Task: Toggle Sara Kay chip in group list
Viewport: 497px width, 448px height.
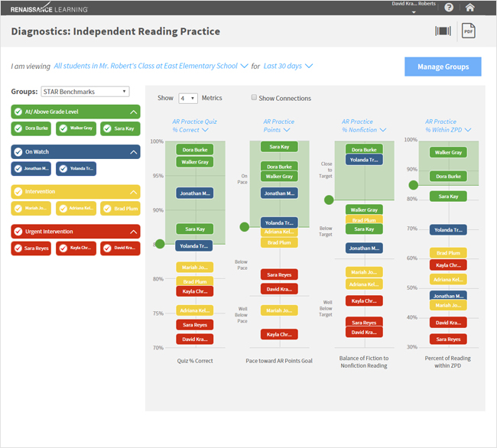Action: coord(121,128)
